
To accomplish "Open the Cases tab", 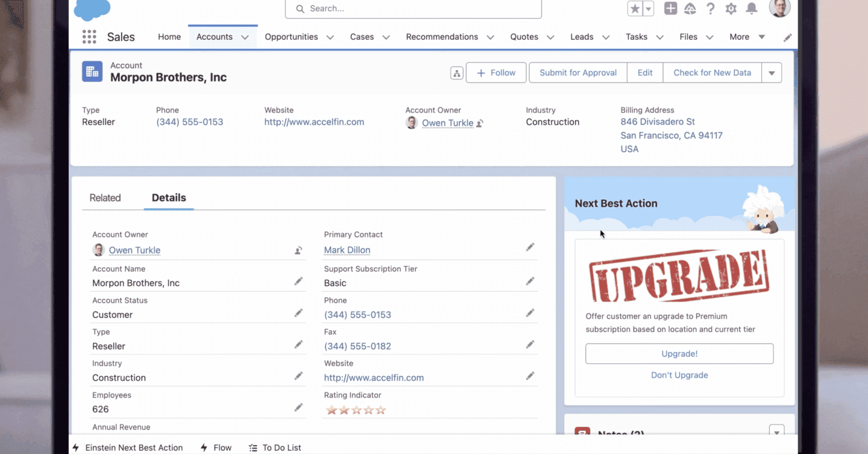I will 362,37.
